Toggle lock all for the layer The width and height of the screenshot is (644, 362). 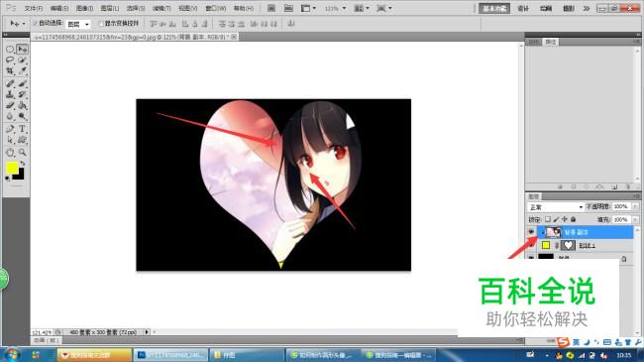[x=573, y=219]
